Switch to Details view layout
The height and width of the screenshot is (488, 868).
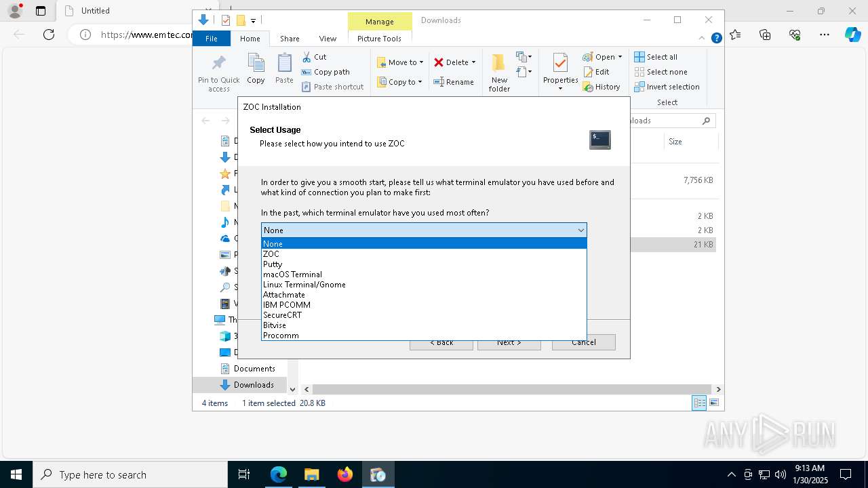(699, 403)
